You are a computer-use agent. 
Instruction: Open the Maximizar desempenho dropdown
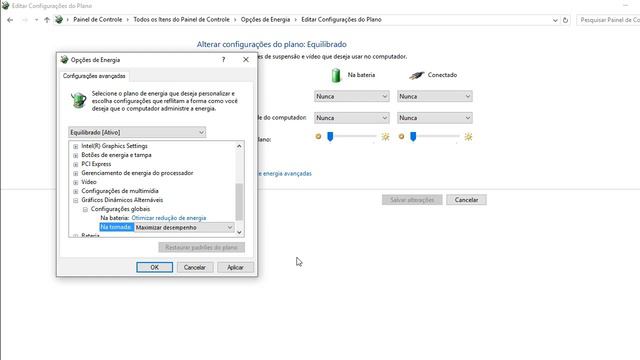click(184, 227)
